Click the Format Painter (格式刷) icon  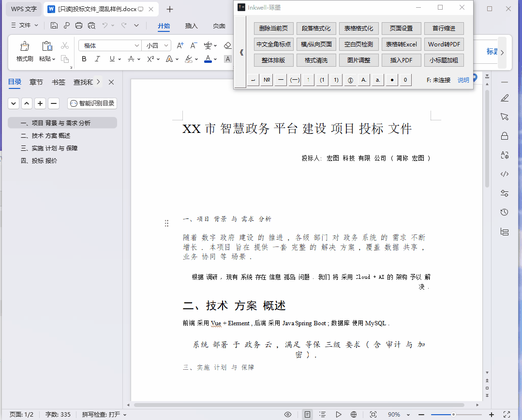click(x=25, y=46)
